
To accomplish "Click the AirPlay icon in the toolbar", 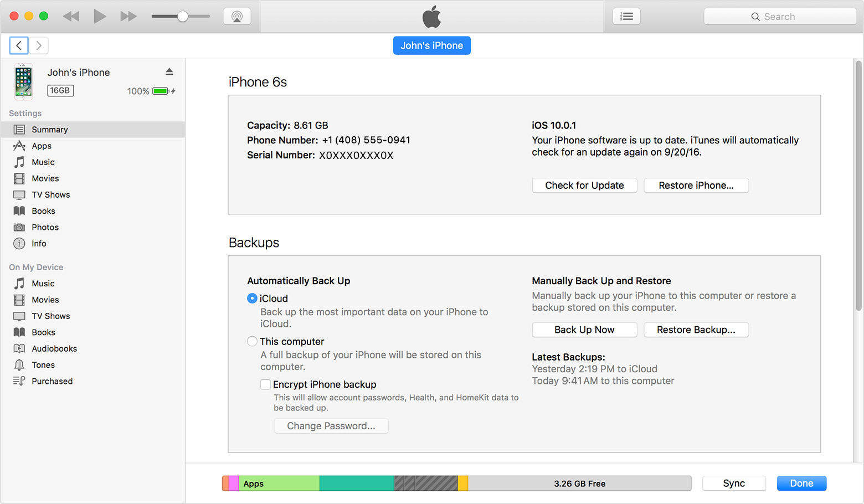I will pyautogui.click(x=237, y=16).
